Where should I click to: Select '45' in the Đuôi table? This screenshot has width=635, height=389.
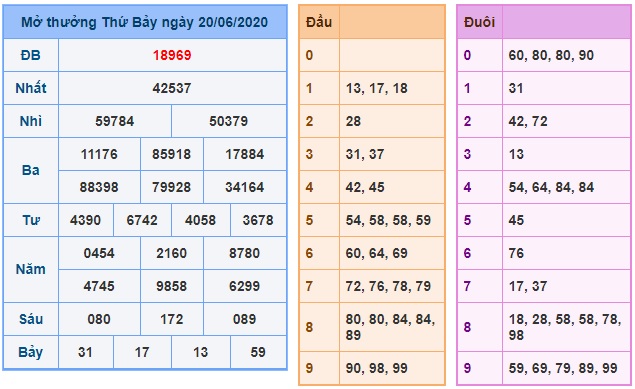(x=516, y=220)
